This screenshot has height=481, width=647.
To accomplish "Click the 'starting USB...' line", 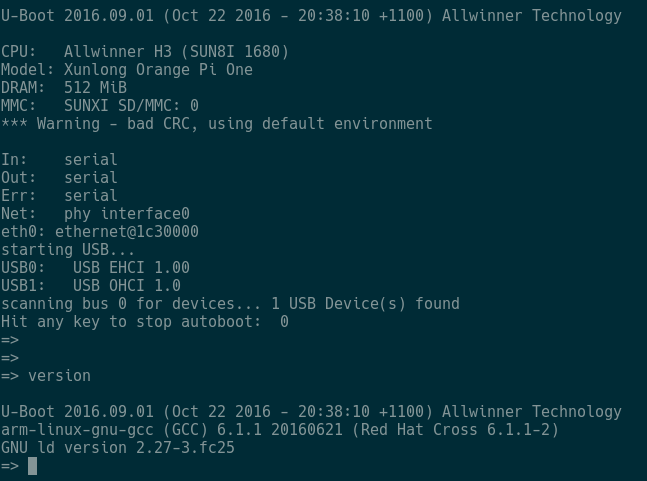I will (68, 250).
